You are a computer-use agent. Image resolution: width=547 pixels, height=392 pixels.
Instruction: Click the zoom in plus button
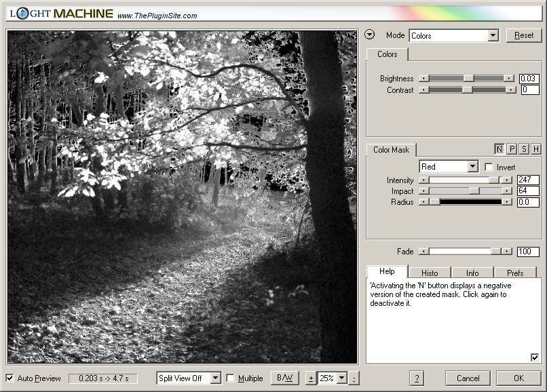311,378
